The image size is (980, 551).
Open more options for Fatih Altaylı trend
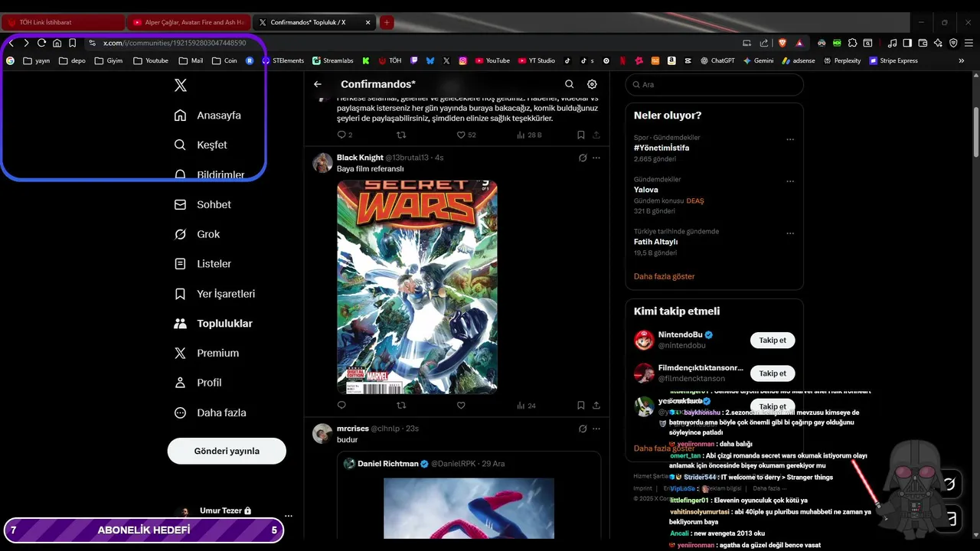(790, 233)
